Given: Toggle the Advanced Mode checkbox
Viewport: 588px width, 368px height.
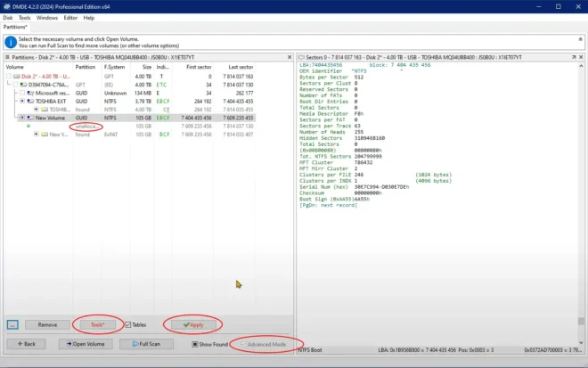Looking at the screenshot, I should coord(243,344).
